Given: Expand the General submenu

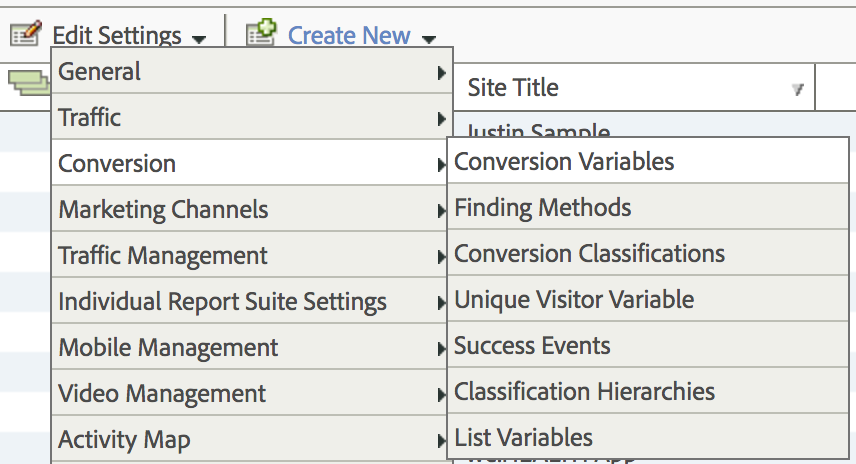Looking at the screenshot, I should point(250,72).
